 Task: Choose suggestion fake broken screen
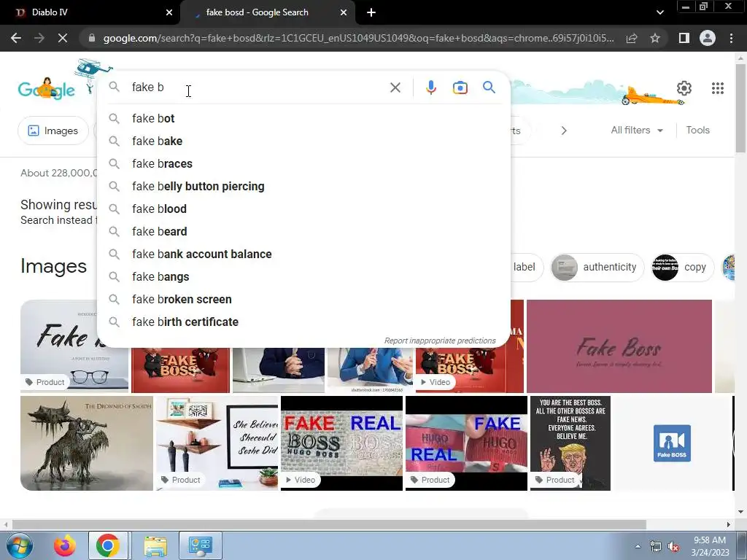304,299
